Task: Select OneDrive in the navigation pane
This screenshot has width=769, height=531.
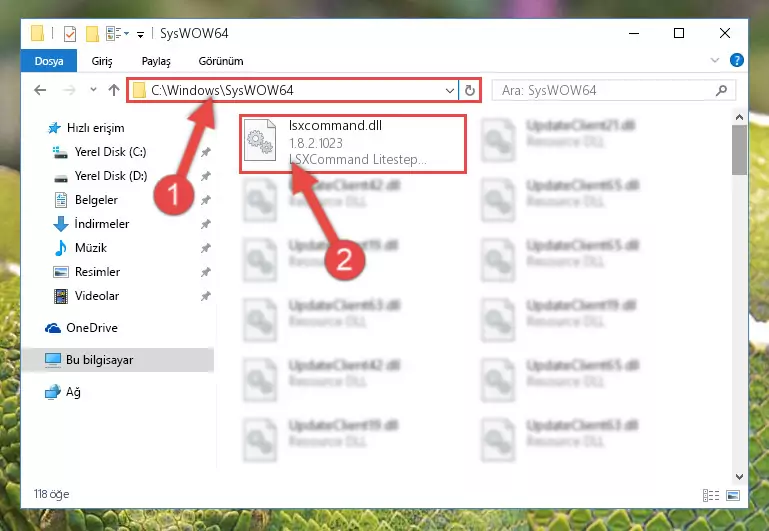Action: pos(92,328)
